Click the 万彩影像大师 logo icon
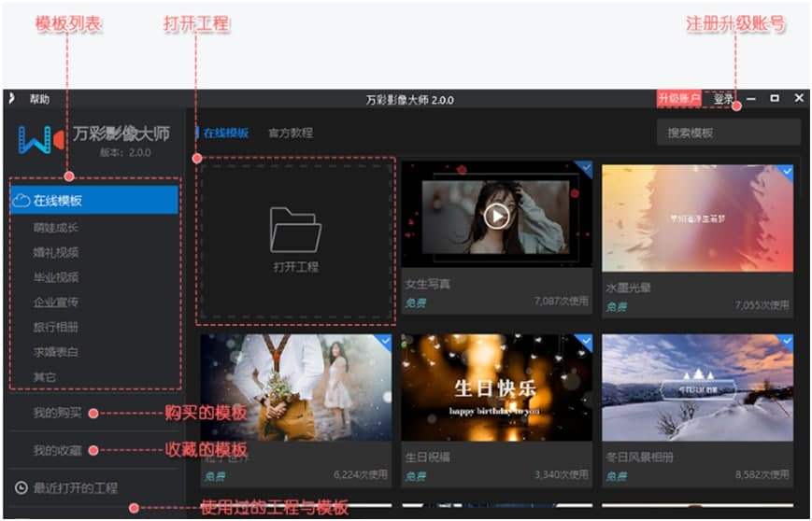This screenshot has height=521, width=812. pyautogui.click(x=41, y=140)
